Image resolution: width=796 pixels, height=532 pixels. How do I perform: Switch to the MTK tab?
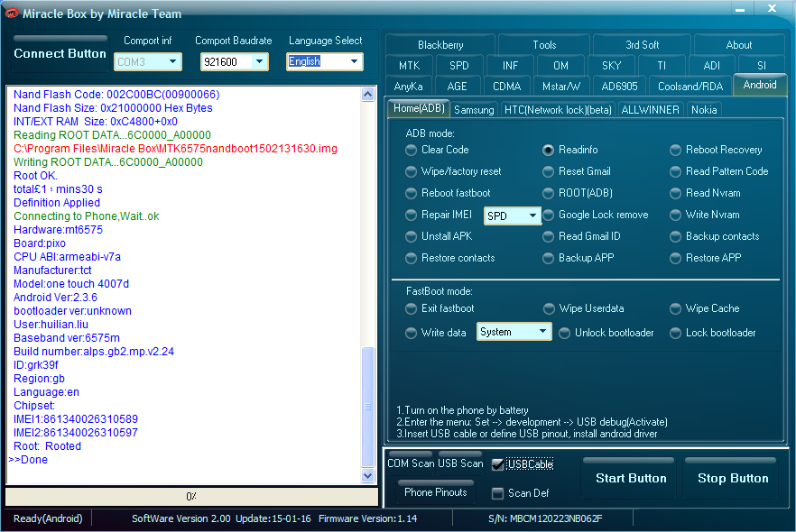409,66
